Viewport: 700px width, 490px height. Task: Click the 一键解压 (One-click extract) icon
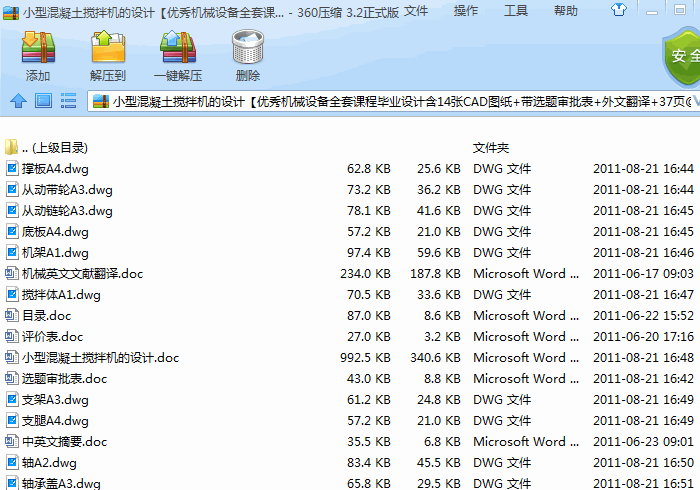pos(178,47)
